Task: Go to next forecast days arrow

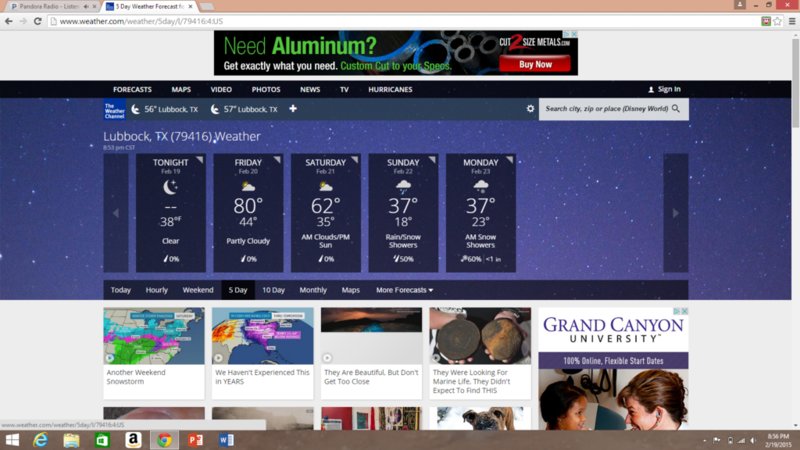Action: coord(676,213)
